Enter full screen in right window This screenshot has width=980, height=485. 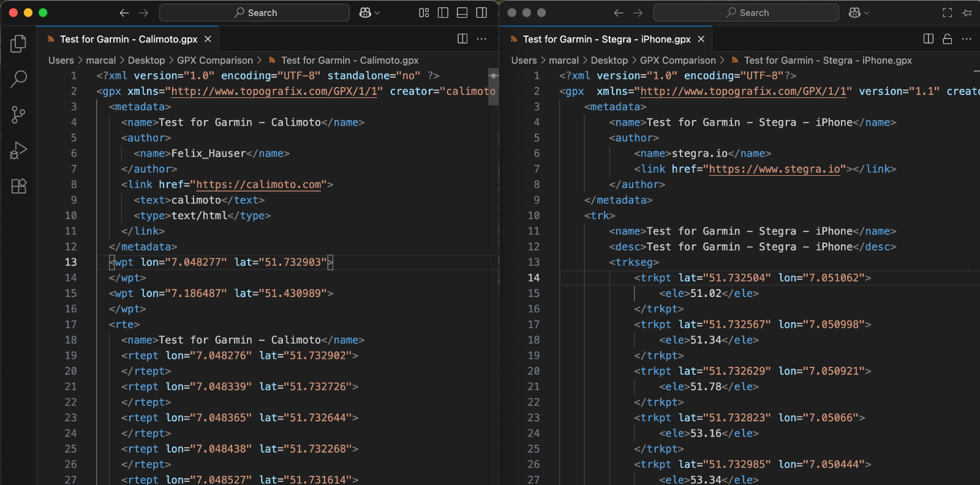coord(948,13)
